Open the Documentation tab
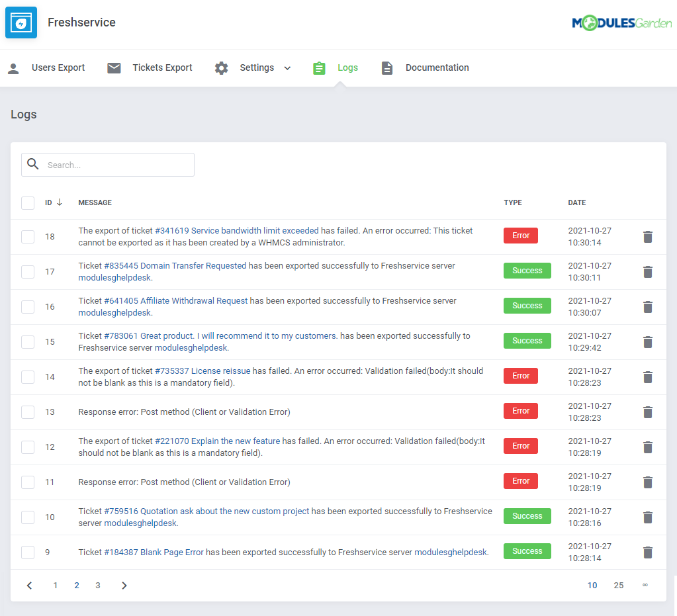The height and width of the screenshot is (616, 677). point(437,67)
